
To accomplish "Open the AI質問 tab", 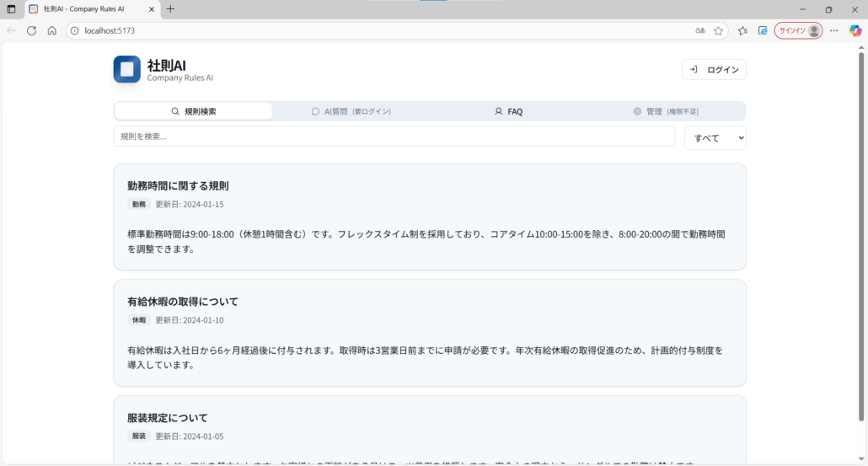I will coord(351,111).
